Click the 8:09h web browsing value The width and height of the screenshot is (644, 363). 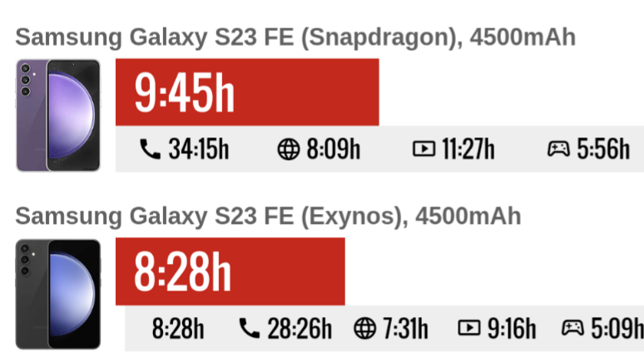[x=333, y=150]
